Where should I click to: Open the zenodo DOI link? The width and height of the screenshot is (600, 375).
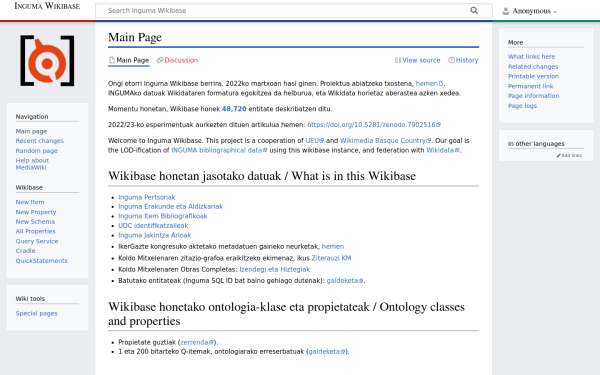(374, 125)
